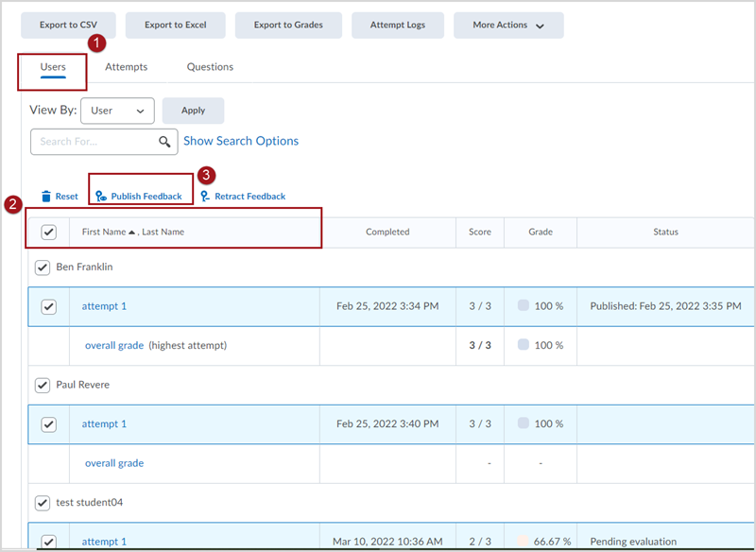Viewport: 756px width, 552px height.
Task: Click 'Feb 25, 2022 3:40 PM' completed date
Action: 387,423
